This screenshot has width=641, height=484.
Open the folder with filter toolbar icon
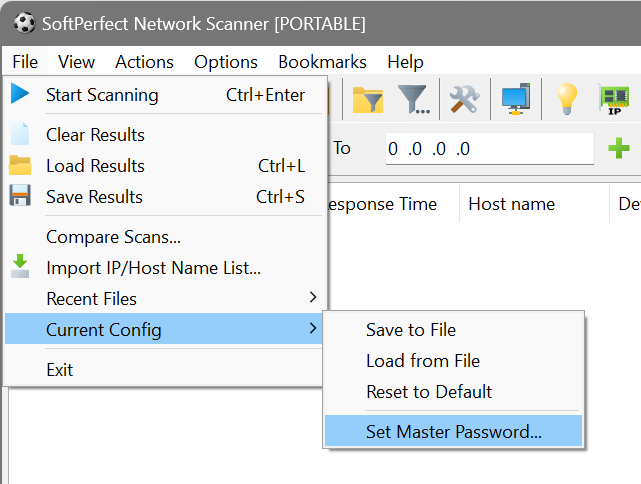[368, 99]
